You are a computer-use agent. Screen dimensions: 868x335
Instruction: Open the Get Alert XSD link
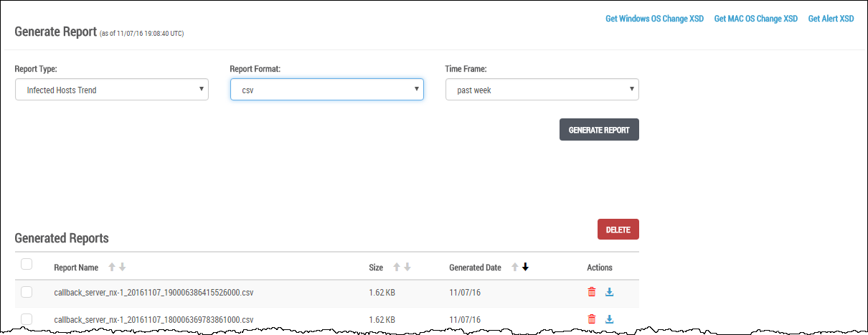831,19
